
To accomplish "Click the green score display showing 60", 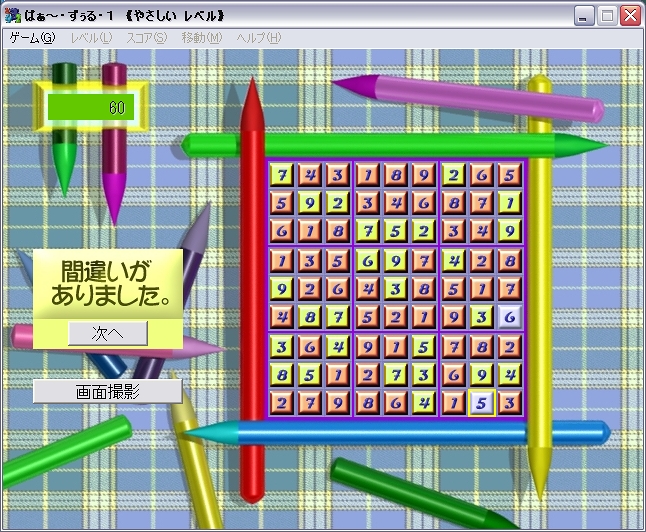I will 91,106.
